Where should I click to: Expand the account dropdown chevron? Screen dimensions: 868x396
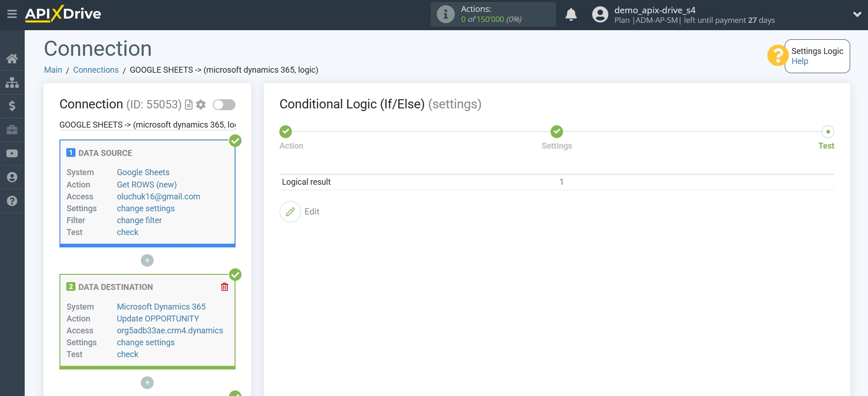[x=857, y=14]
